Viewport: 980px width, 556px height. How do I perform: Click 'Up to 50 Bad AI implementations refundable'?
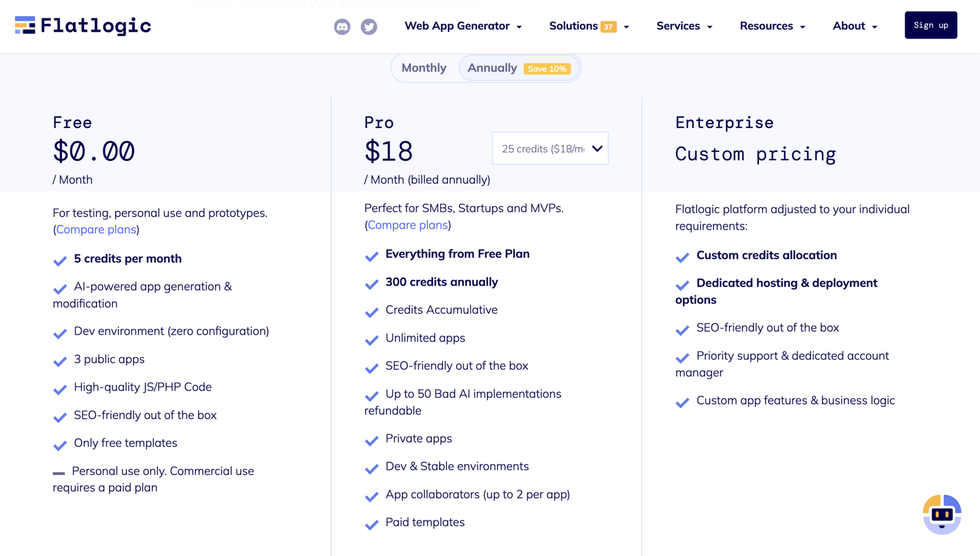click(463, 402)
